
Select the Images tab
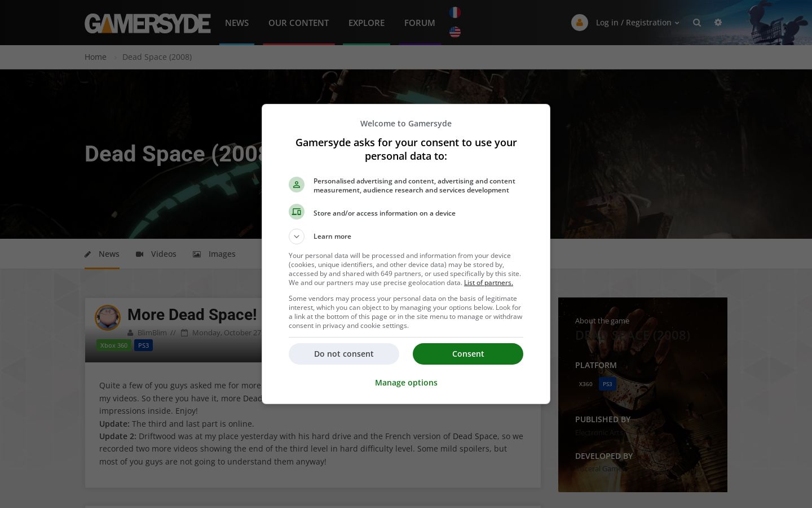(214, 254)
